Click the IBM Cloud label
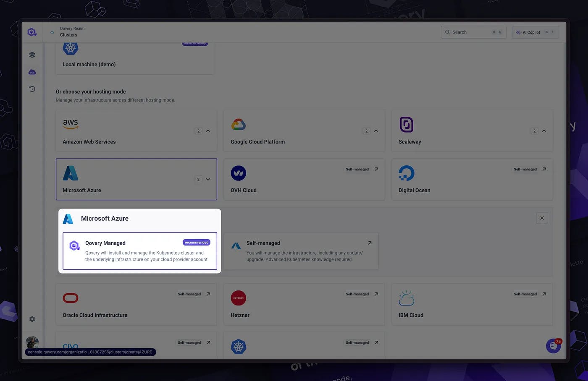 coord(411,315)
